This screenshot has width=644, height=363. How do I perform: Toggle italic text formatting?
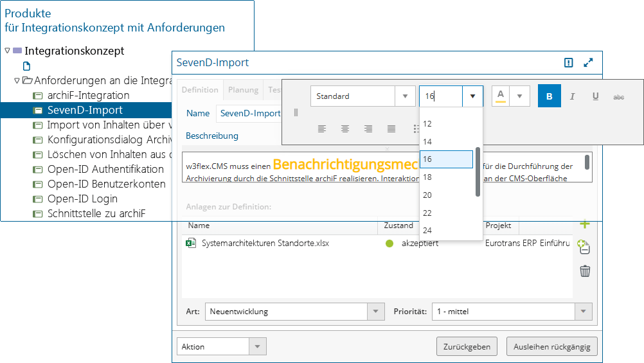(x=572, y=96)
